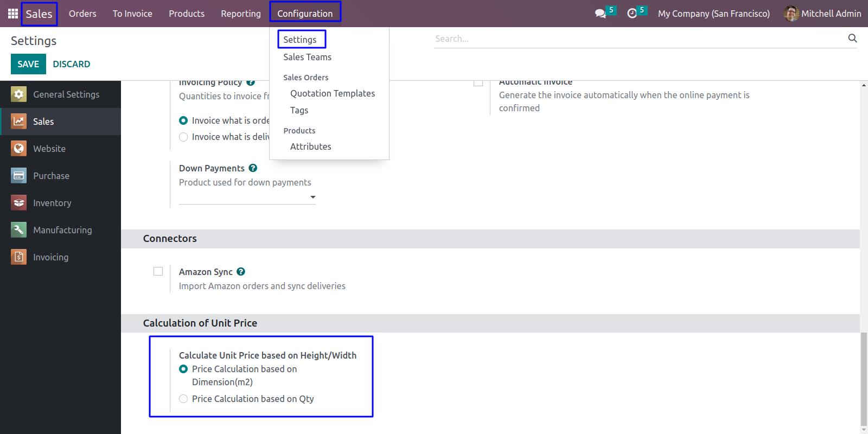Click the Inventory box icon in sidebar
Image resolution: width=868 pixels, height=434 pixels.
click(19, 203)
